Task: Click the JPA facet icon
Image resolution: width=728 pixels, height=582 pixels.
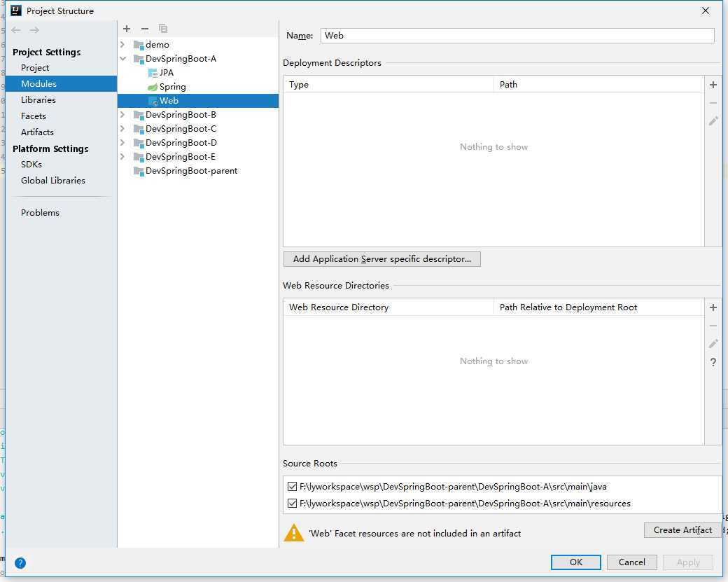Action: click(x=153, y=73)
